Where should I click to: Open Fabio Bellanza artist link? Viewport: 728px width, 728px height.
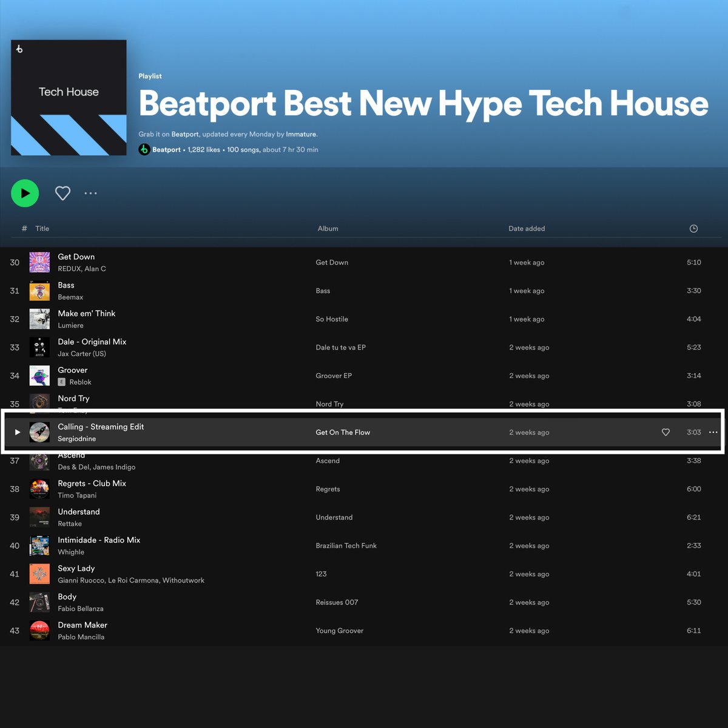tap(81, 608)
